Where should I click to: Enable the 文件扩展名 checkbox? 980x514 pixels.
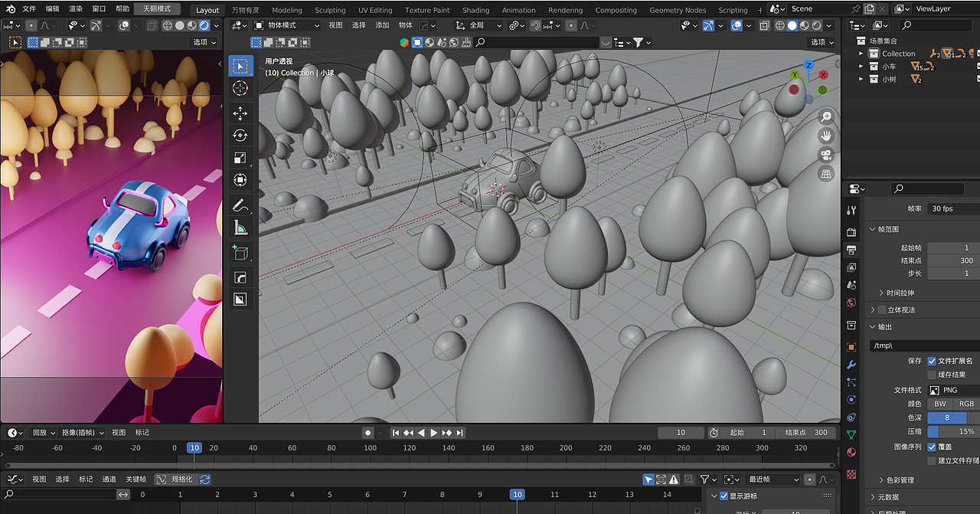[x=932, y=361]
